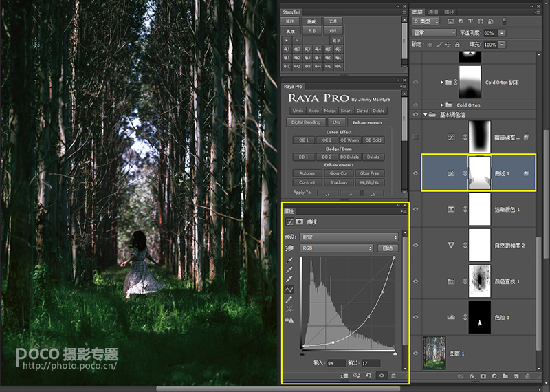The width and height of the screenshot is (550, 392).
Task: Create a new adjustment layer
Action: (x=494, y=376)
